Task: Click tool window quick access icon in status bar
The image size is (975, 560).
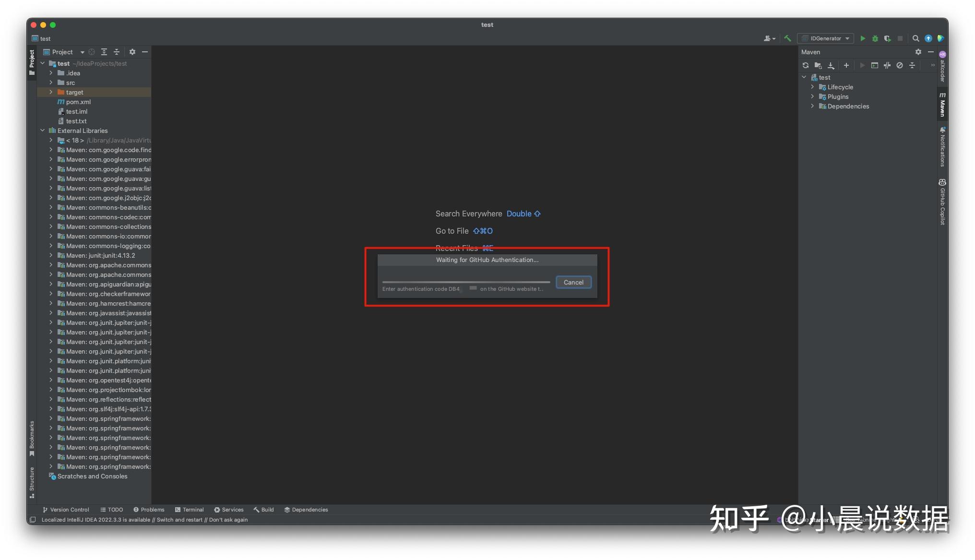Action: pos(33,520)
